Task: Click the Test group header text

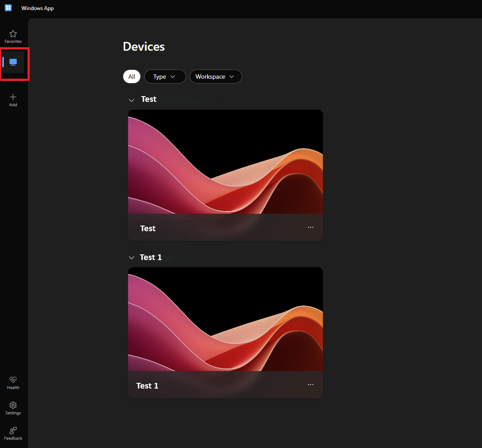Action: (149, 99)
